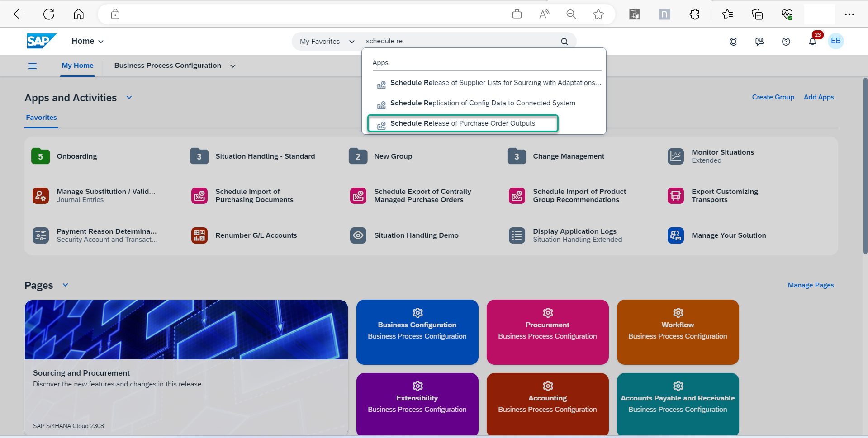868x438 pixels.
Task: Open the browser three-dots settings menu
Action: point(849,14)
